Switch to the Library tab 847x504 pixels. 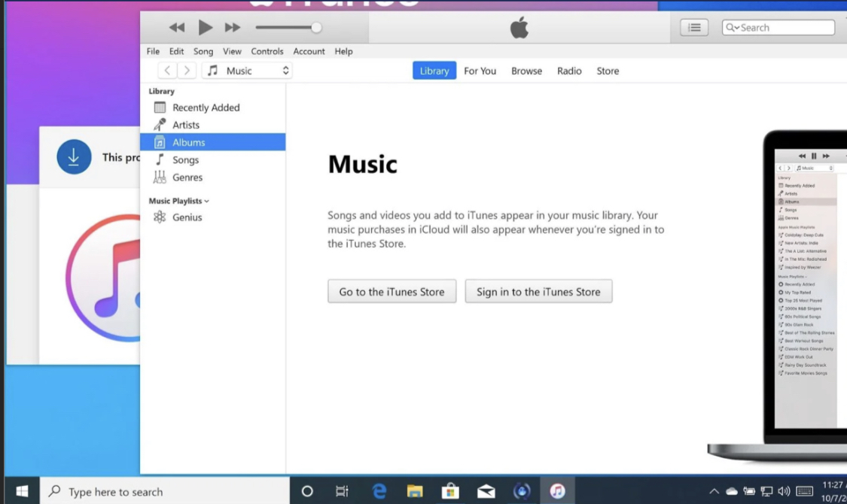point(434,71)
